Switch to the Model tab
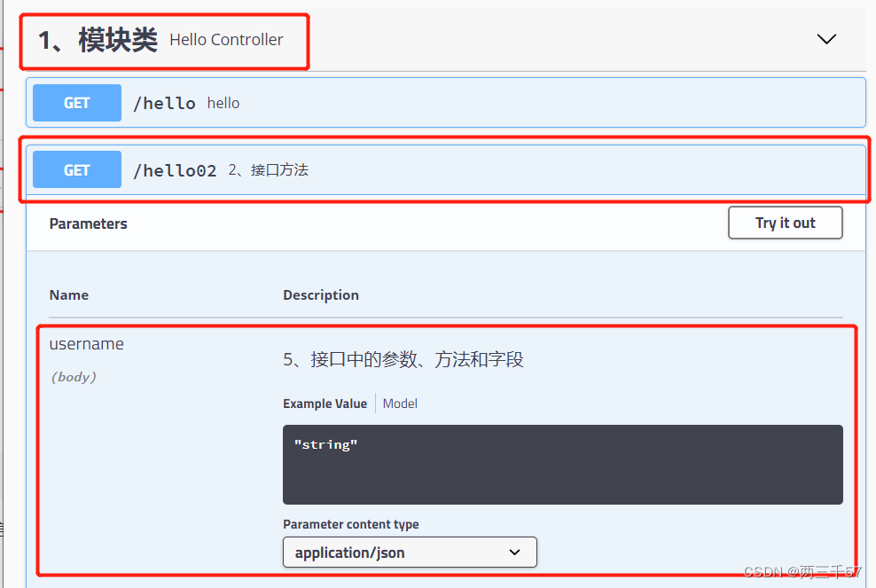 [x=400, y=404]
